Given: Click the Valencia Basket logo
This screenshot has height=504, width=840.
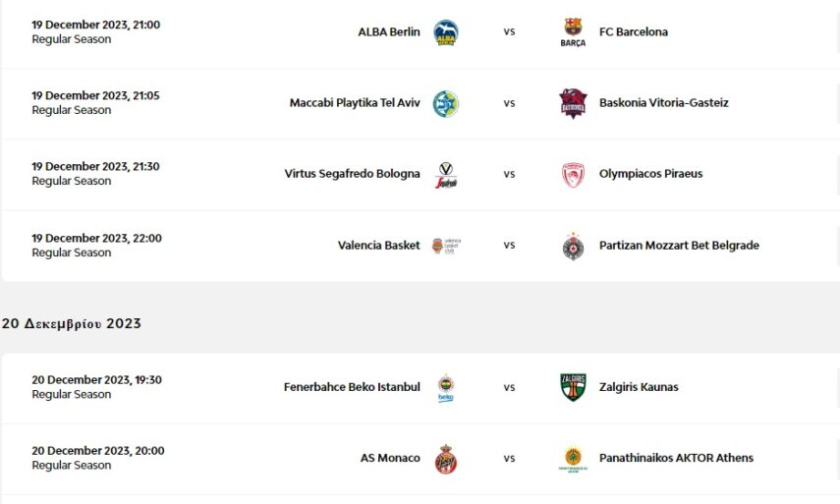Looking at the screenshot, I should [x=446, y=246].
